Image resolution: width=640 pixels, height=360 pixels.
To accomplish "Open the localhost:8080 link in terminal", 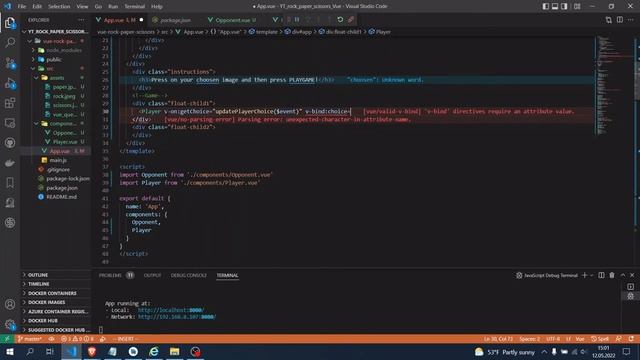I will click(171, 310).
